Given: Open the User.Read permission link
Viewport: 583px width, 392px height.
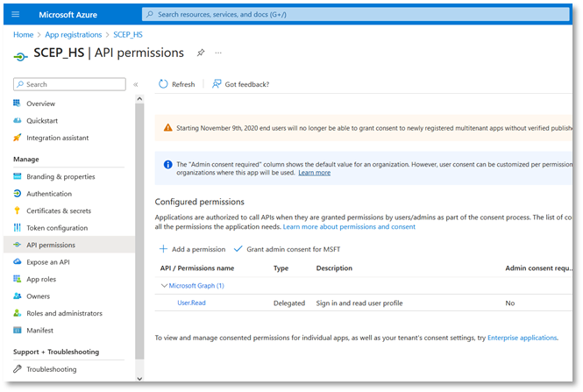Looking at the screenshot, I should click(191, 303).
